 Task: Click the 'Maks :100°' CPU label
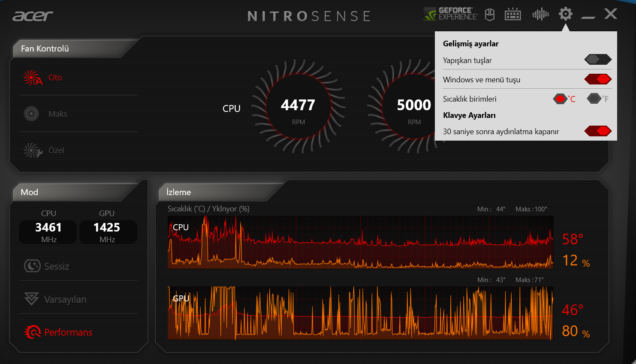pos(531,209)
